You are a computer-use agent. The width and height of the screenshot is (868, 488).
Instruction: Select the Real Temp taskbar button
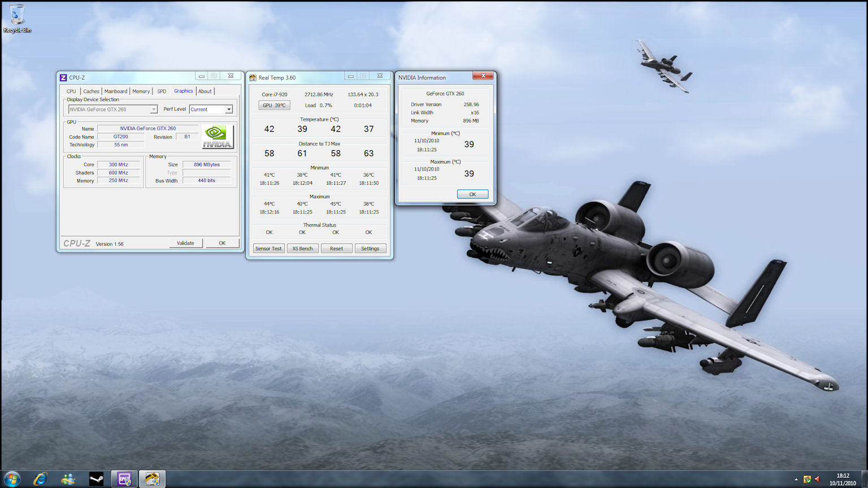tap(152, 480)
